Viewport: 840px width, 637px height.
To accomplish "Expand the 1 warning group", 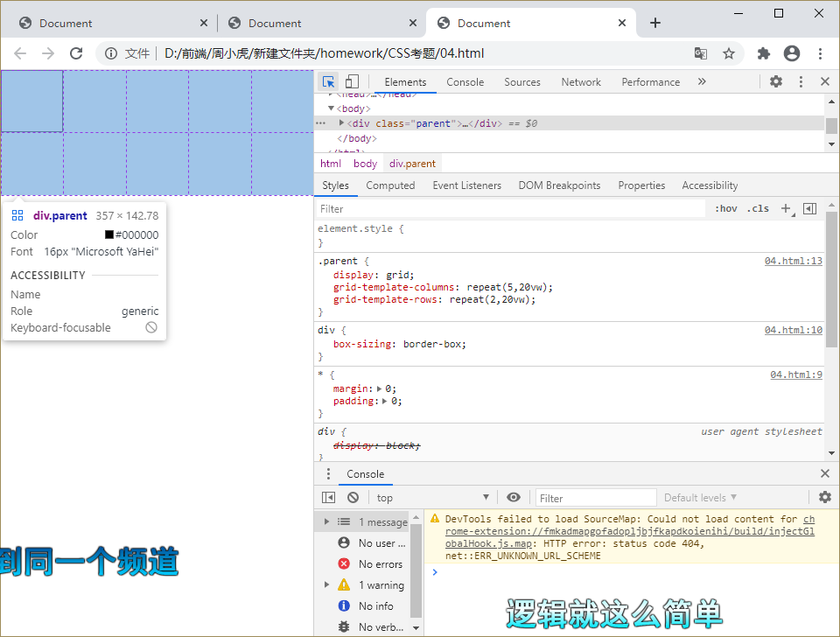I will tap(326, 584).
